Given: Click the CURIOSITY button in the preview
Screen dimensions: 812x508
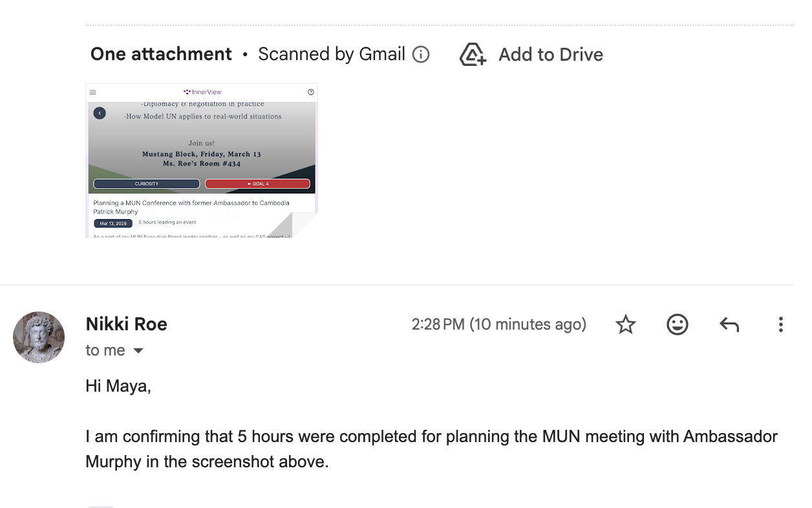Looking at the screenshot, I should 147,184.
